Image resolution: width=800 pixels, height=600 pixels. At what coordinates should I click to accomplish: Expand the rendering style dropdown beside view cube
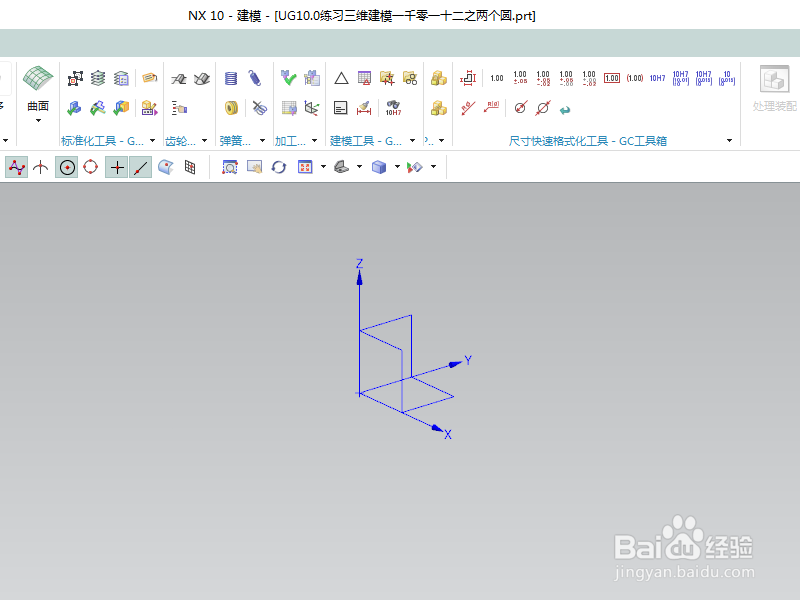click(396, 166)
